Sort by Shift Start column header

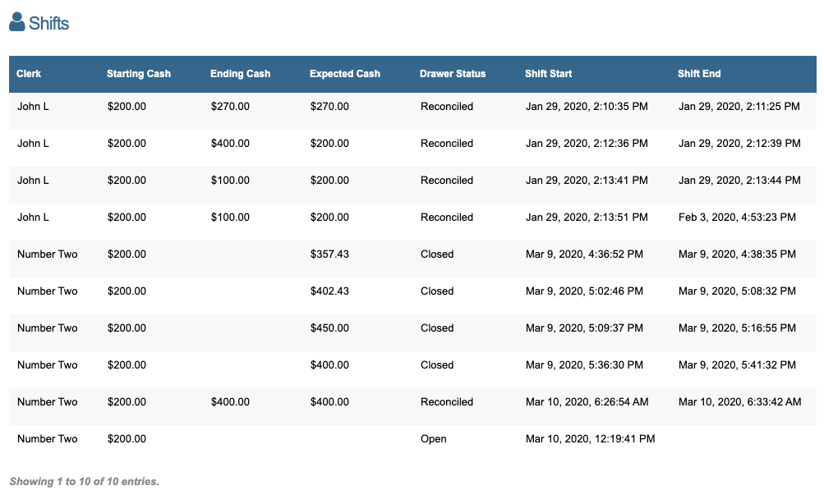pos(548,74)
